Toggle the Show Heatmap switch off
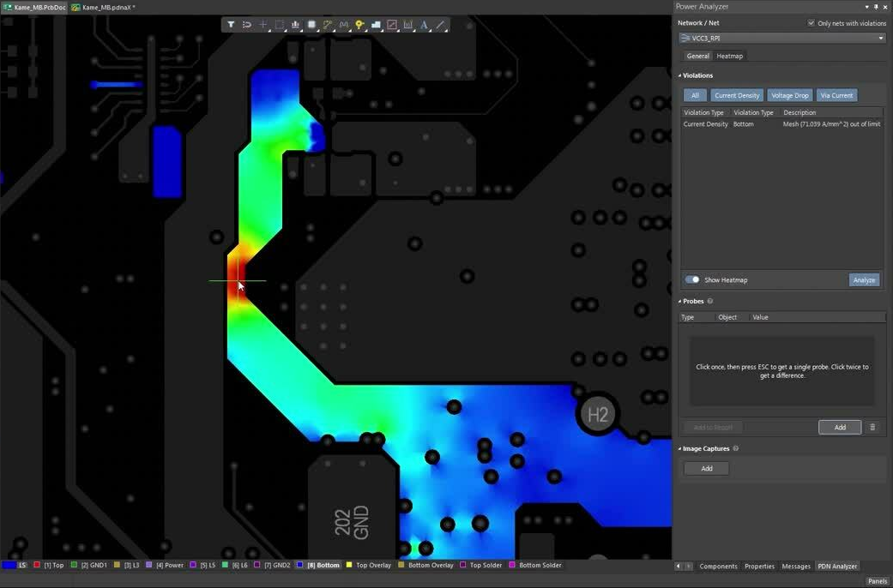This screenshot has width=893, height=588. point(692,279)
